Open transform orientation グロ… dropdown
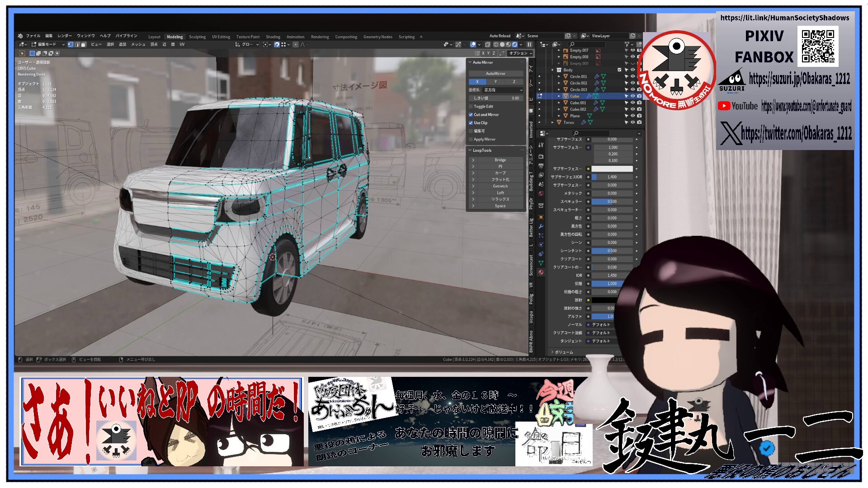Image resolution: width=868 pixels, height=488 pixels. tap(247, 44)
